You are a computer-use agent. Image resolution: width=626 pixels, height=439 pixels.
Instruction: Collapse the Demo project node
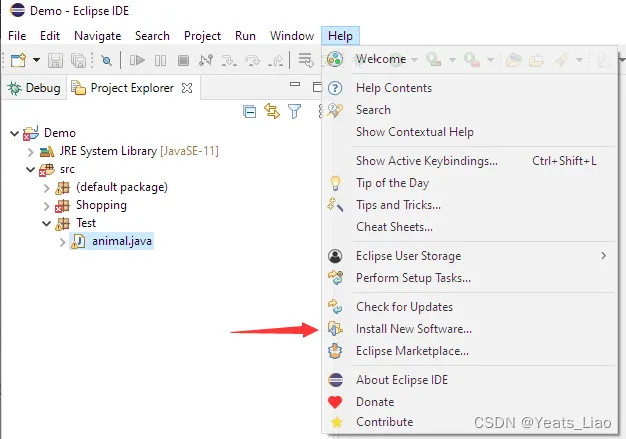pyautogui.click(x=14, y=133)
